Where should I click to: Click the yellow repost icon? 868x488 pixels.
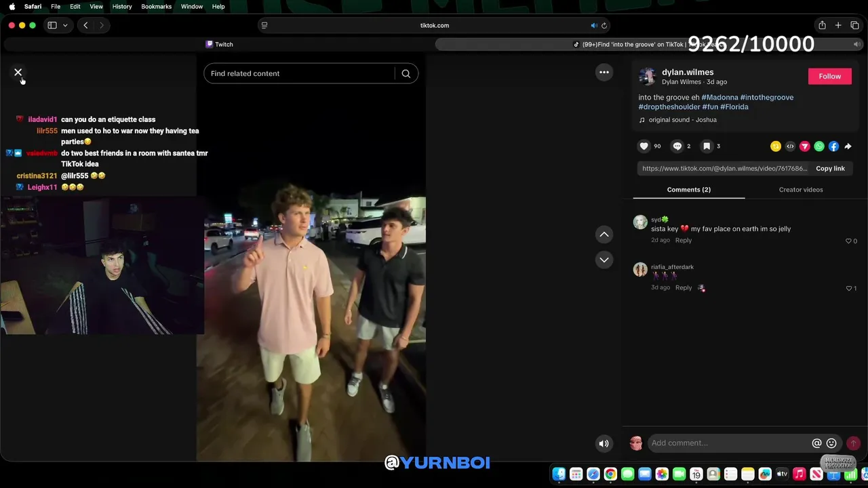[x=776, y=146]
